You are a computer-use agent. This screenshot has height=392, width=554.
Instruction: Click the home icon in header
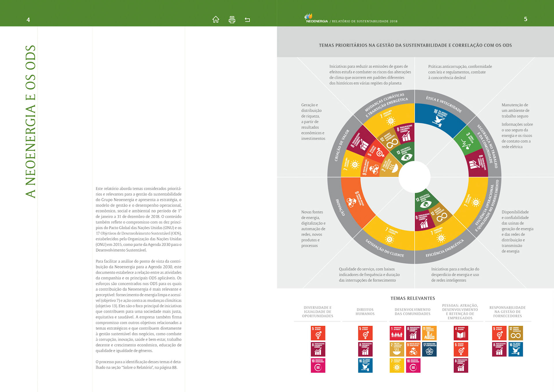pos(216,19)
